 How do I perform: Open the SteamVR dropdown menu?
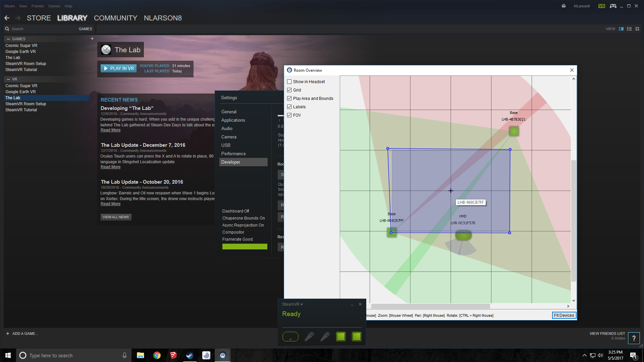(x=292, y=304)
